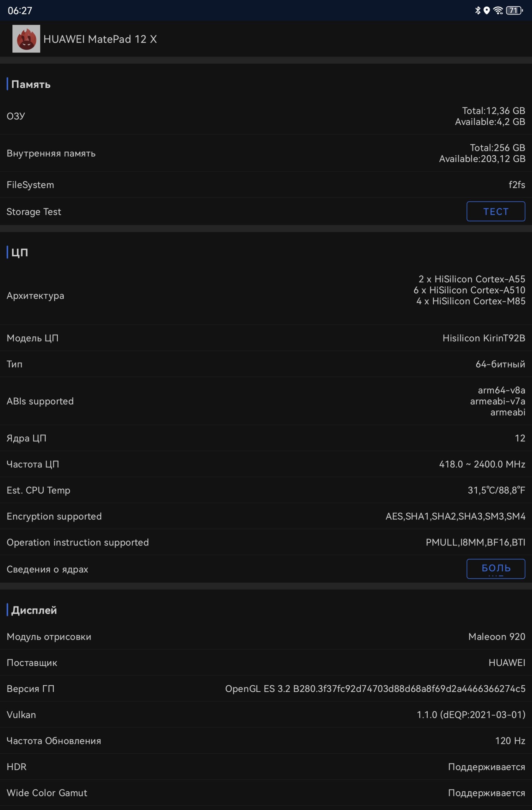Select the ЦП section header
The image size is (532, 810).
(19, 252)
